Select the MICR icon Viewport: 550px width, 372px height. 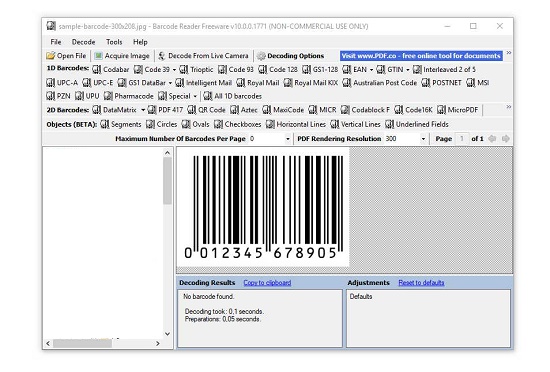pyautogui.click(x=313, y=110)
